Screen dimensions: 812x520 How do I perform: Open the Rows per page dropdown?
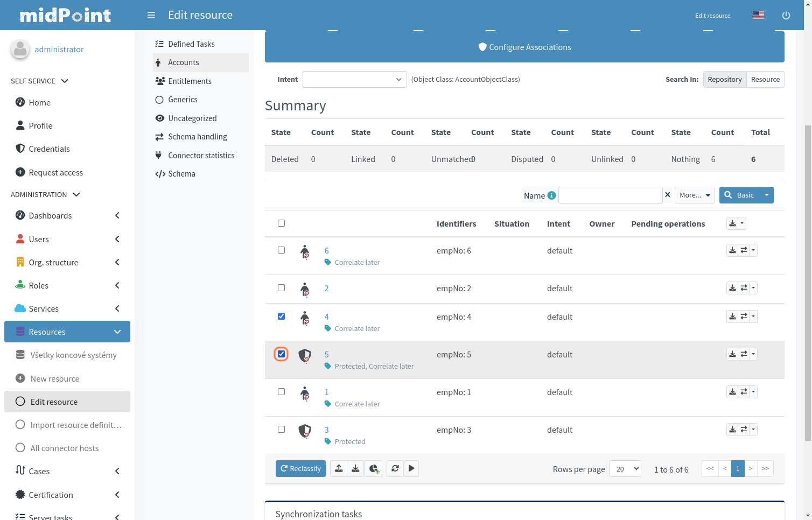click(x=625, y=469)
